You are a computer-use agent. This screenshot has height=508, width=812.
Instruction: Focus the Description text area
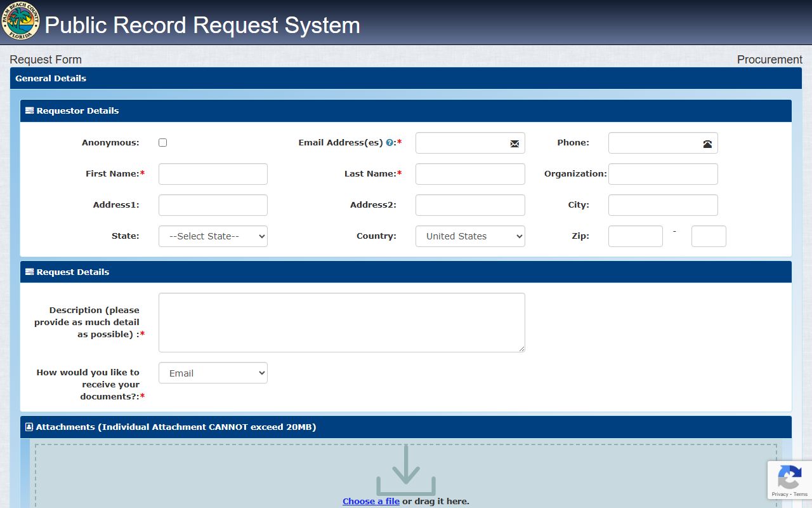tap(342, 323)
